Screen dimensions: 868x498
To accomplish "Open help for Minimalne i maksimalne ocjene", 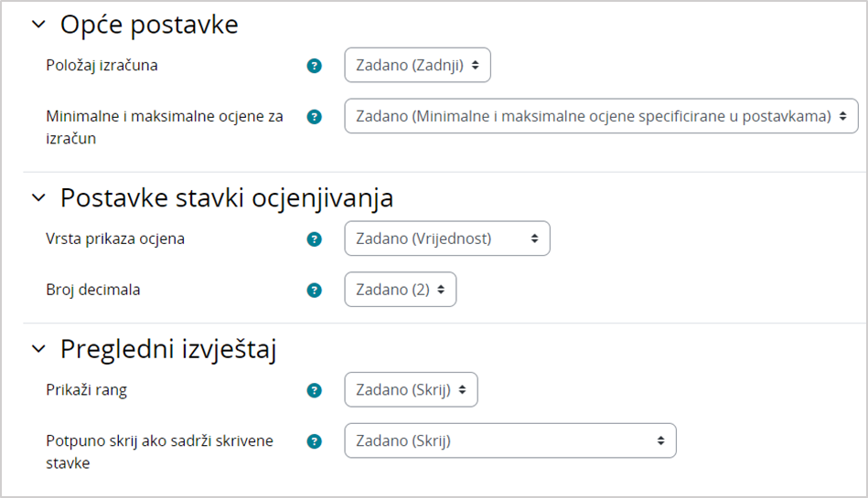I will (315, 117).
